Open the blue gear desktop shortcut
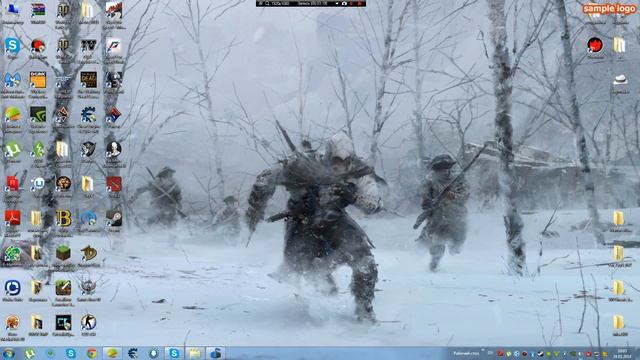640x360 pixels. (x=89, y=115)
